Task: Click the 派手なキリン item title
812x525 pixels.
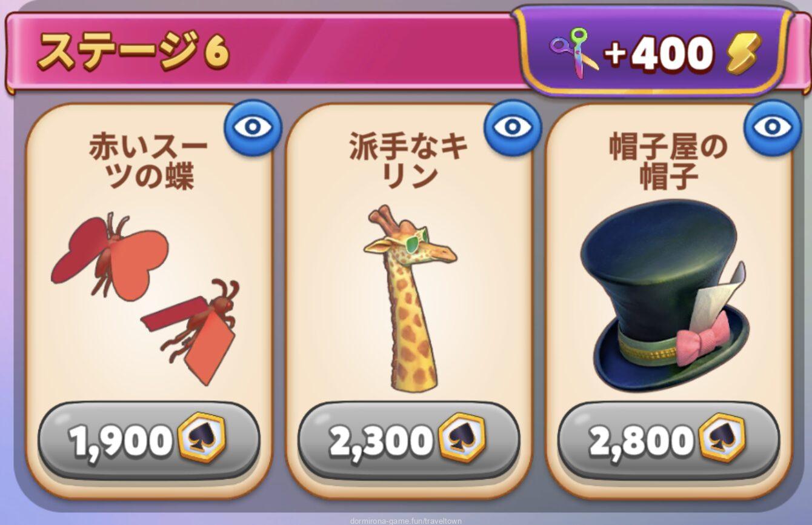Action: point(408,161)
